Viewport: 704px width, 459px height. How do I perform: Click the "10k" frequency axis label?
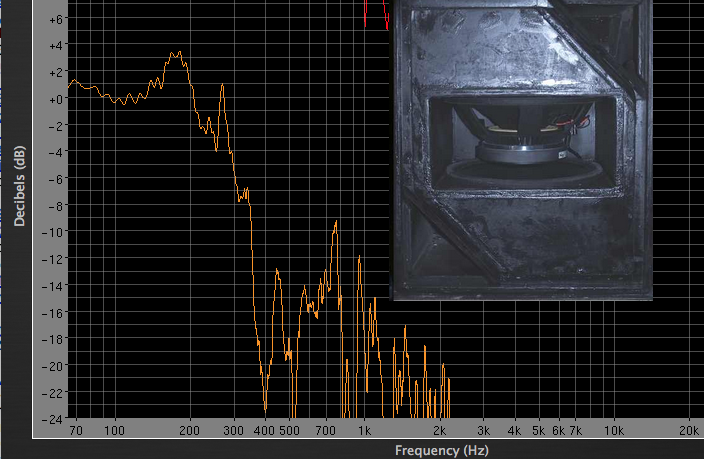click(x=614, y=431)
